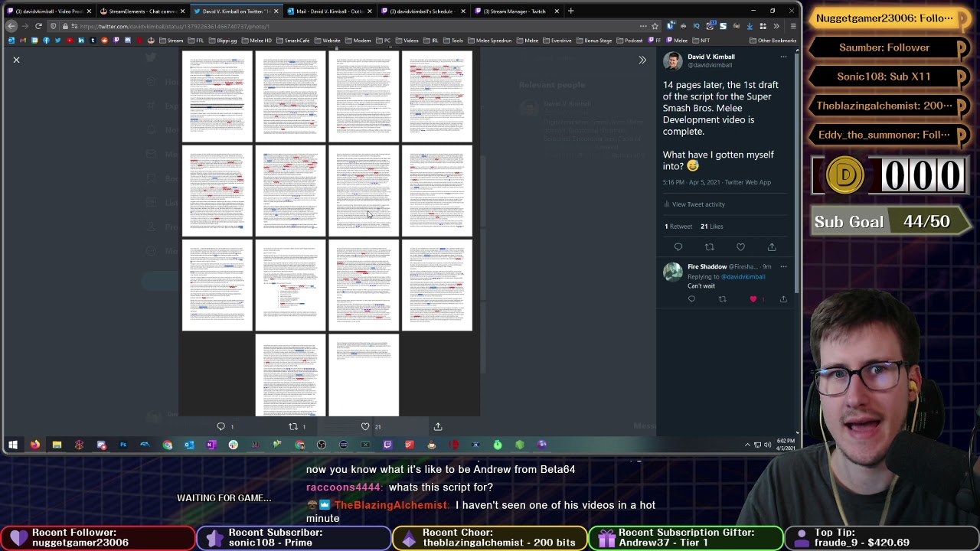The width and height of the screenshot is (980, 551).
Task: Click the taskbar volume icon
Action: point(766,445)
